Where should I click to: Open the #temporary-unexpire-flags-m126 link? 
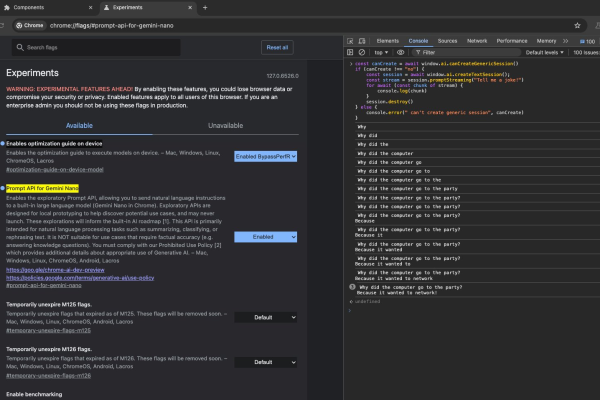(48, 376)
